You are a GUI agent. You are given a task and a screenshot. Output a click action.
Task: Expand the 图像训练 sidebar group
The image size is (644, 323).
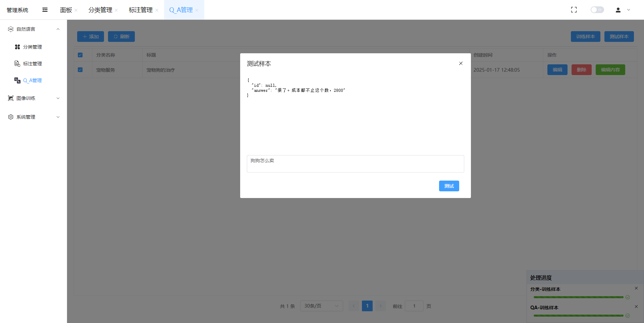pyautogui.click(x=34, y=98)
